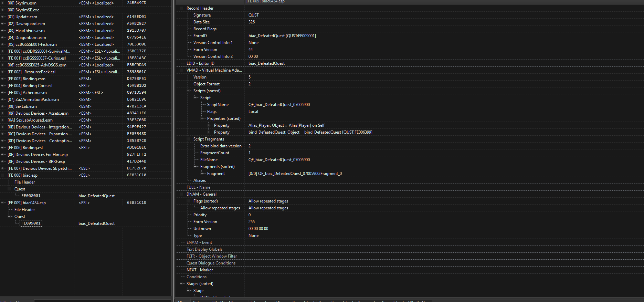This screenshot has height=302, width=644.
Task: Expand the Alias_Player Property node
Action: pos(209,125)
